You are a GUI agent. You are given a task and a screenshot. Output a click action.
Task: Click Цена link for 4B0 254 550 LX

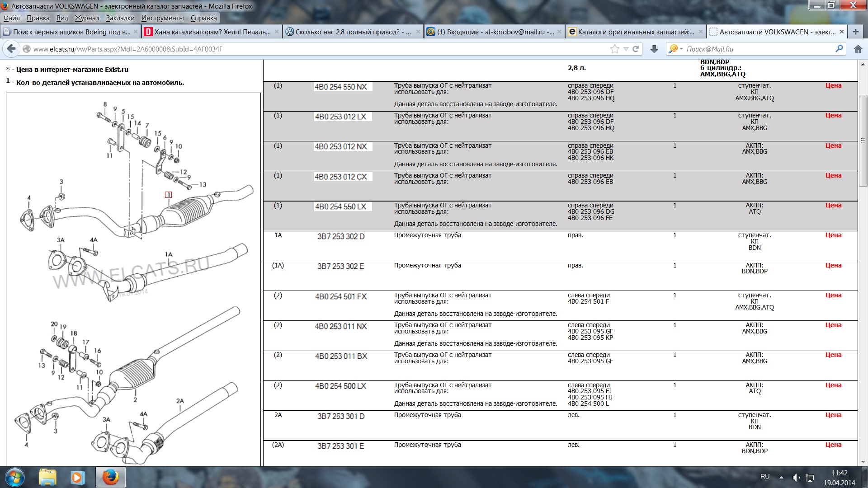(x=833, y=205)
